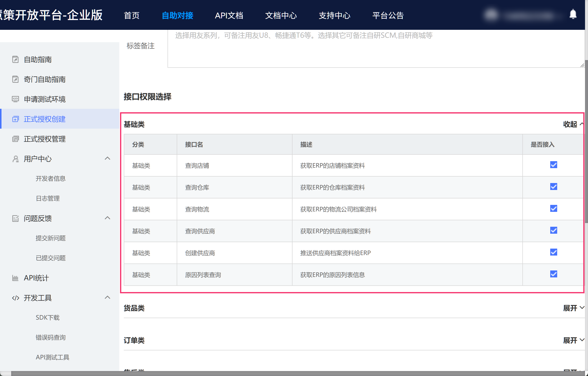Image resolution: width=588 pixels, height=376 pixels.
Task: Uncheck the 查询店铺 access checkbox
Action: coord(553,165)
